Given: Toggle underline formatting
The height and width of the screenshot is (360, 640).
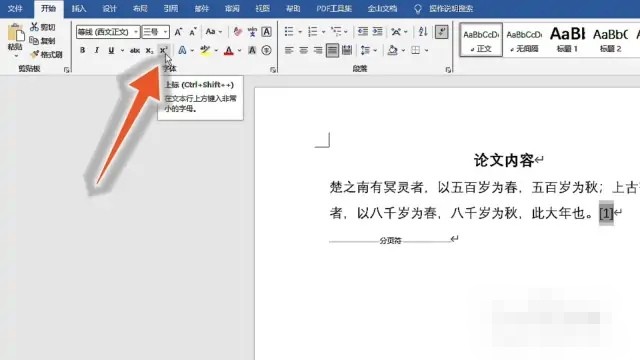Looking at the screenshot, I should pyautogui.click(x=111, y=50).
